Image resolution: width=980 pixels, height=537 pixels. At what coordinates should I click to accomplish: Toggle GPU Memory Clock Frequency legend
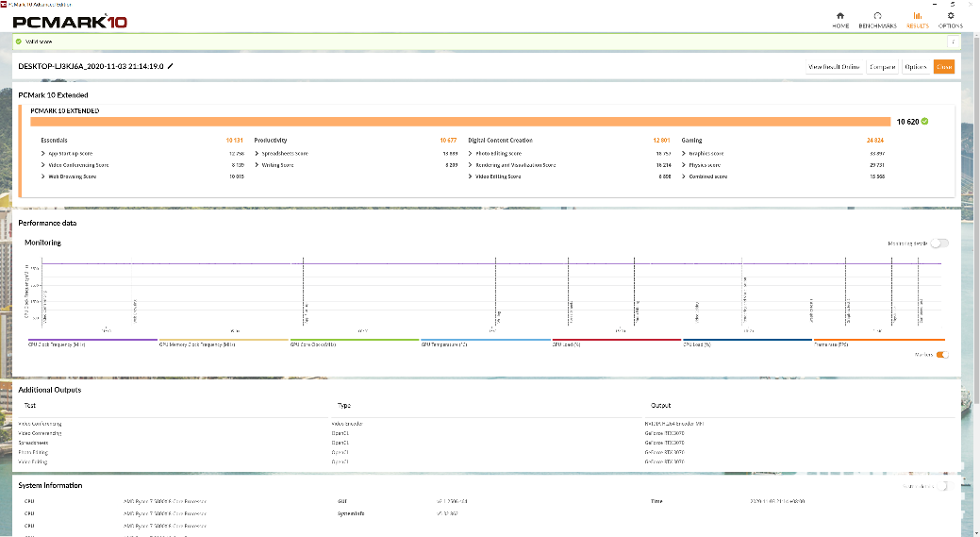(x=224, y=343)
